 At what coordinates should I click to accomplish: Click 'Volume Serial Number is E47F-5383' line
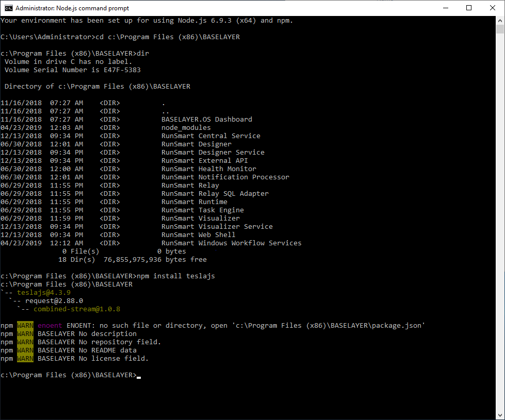tap(72, 70)
